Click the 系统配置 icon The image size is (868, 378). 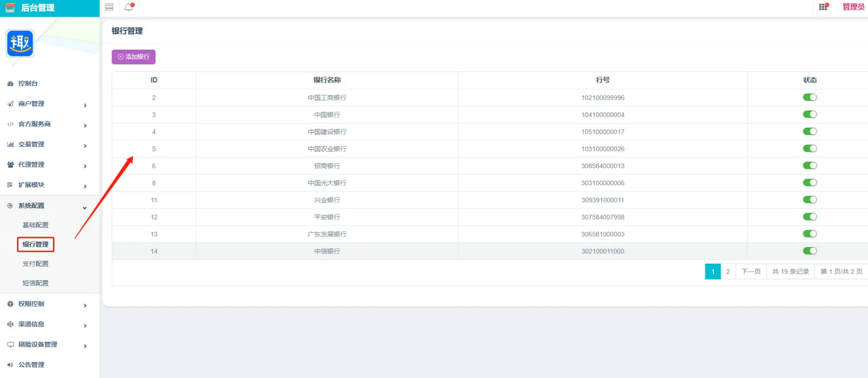(x=10, y=206)
